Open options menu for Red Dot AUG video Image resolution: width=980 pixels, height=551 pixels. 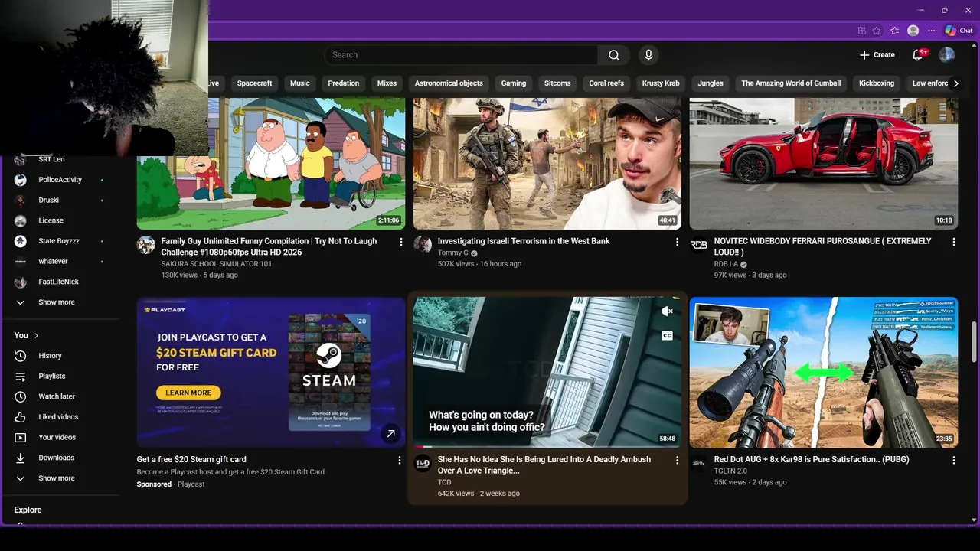click(x=953, y=461)
